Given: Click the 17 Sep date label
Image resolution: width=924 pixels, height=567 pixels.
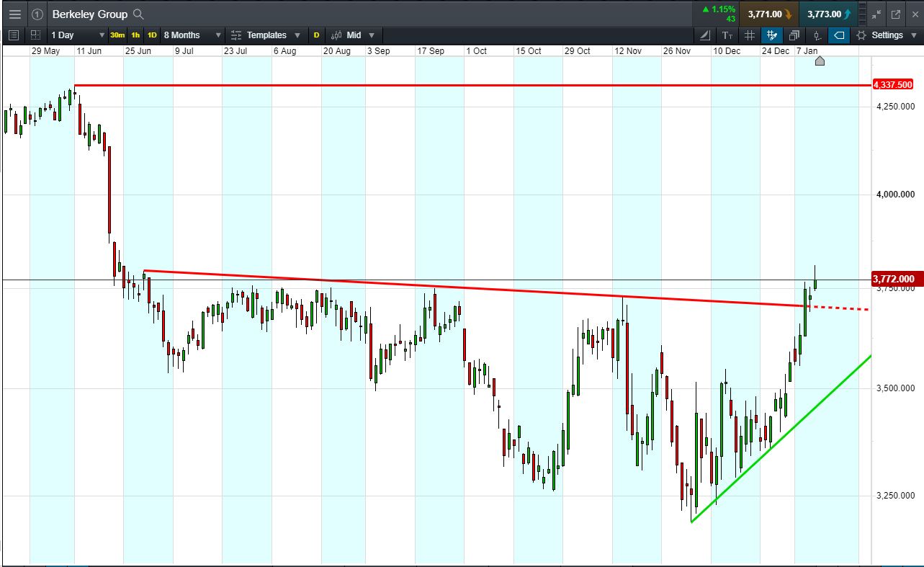Looking at the screenshot, I should pos(430,51).
